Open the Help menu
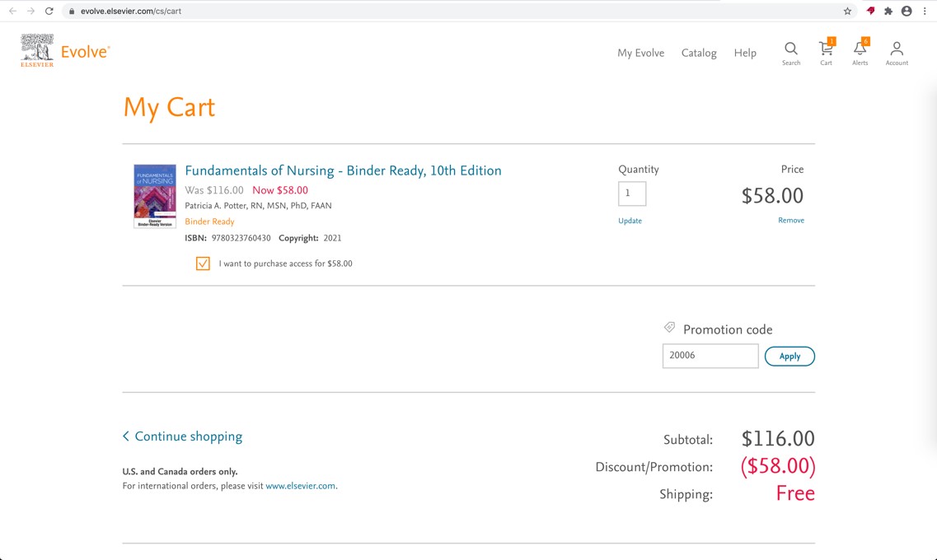The width and height of the screenshot is (937, 560). (745, 53)
